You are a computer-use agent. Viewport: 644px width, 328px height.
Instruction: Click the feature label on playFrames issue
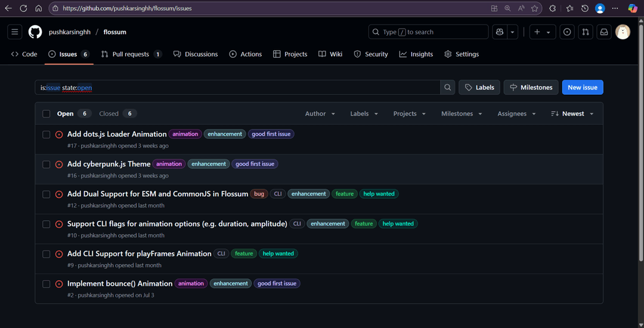click(x=244, y=253)
